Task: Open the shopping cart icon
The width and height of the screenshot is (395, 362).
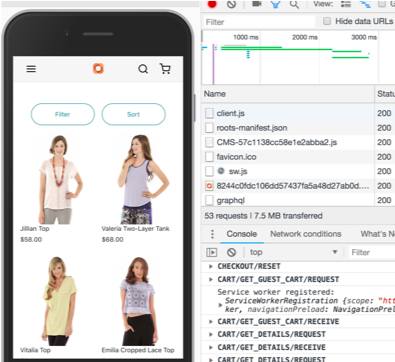Action: [x=165, y=69]
